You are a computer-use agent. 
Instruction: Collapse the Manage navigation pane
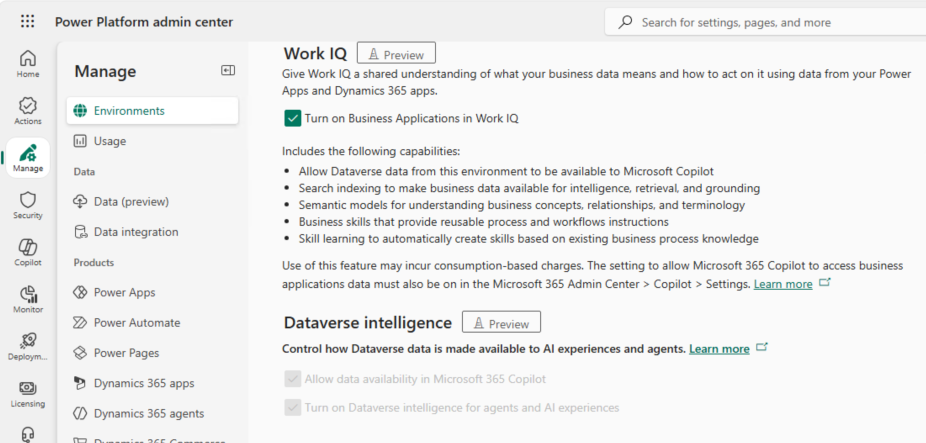228,70
